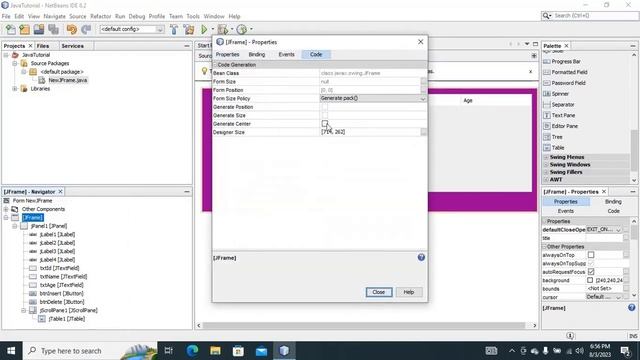Run the project with green arrow

point(204,29)
